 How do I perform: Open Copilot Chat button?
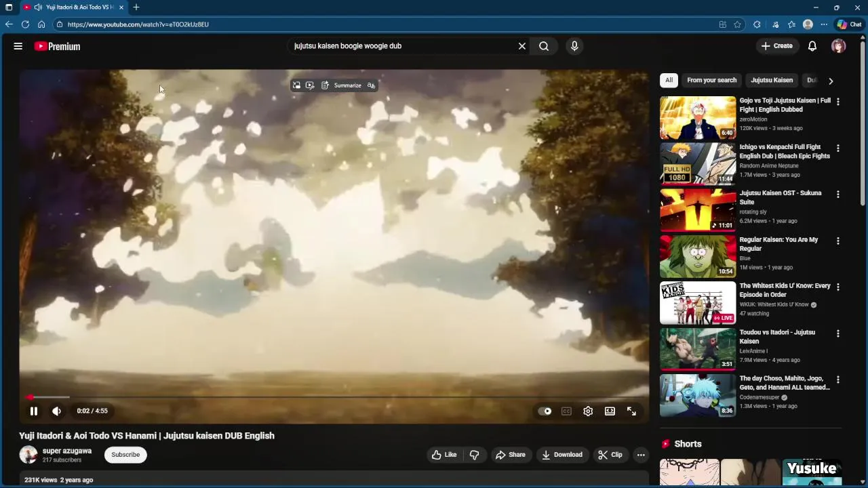click(x=849, y=24)
